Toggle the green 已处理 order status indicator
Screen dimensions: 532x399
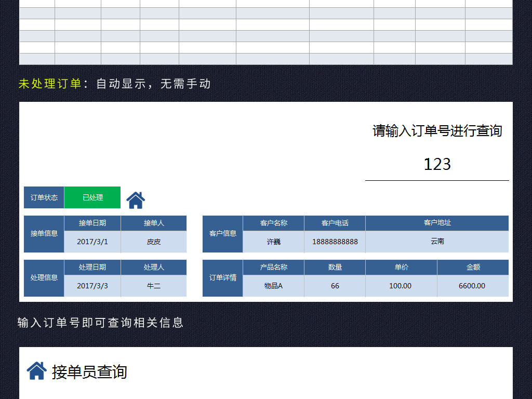[x=92, y=198]
